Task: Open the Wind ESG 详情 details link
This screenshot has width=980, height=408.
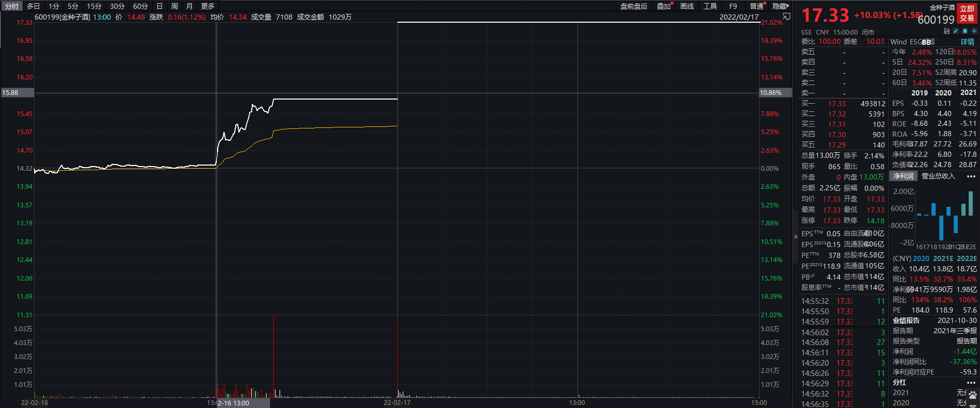Action: pos(968,42)
